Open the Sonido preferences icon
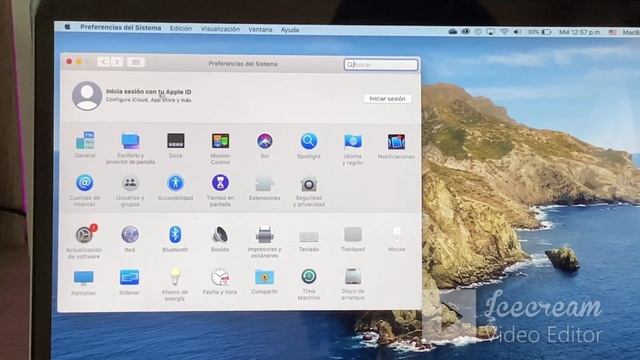Image resolution: width=640 pixels, height=360 pixels. [x=220, y=235]
